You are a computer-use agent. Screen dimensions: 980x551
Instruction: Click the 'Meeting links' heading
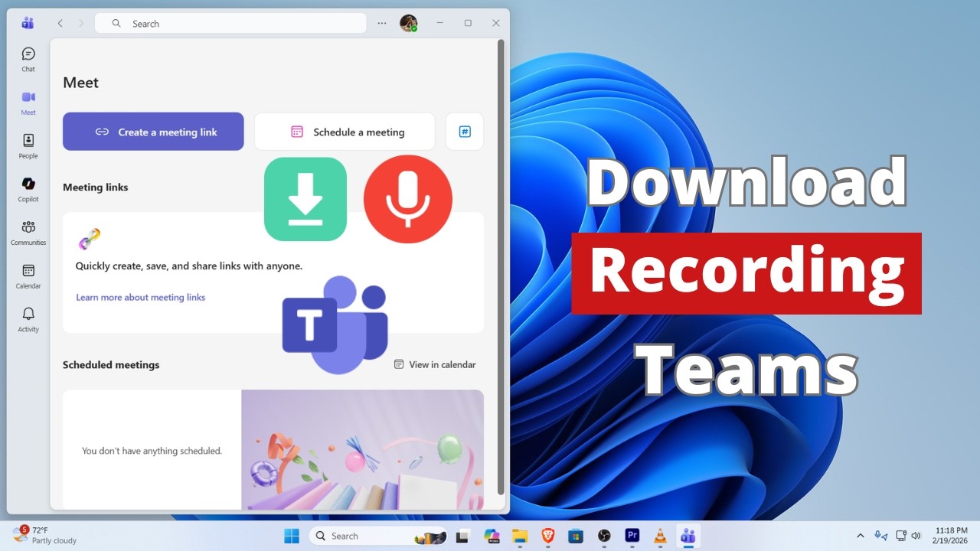point(96,187)
